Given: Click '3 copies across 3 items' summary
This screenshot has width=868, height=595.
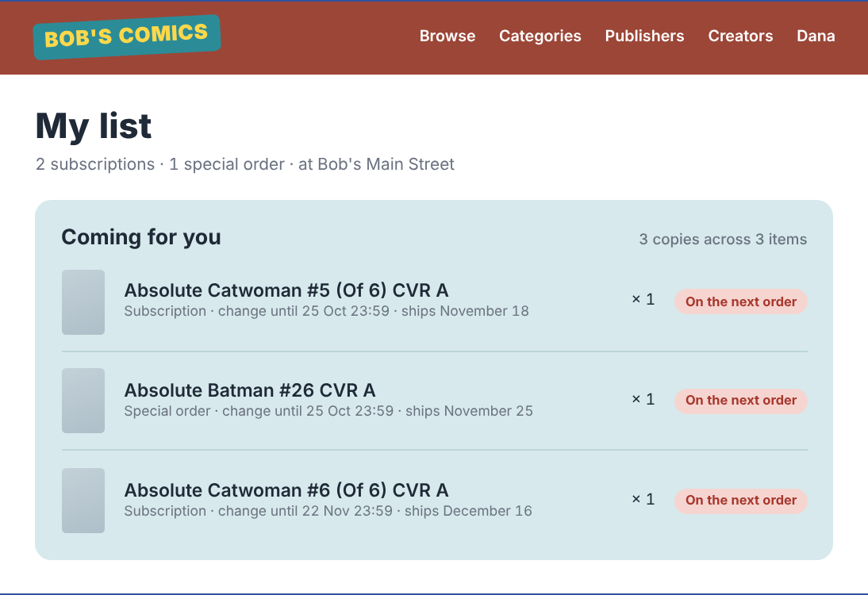Looking at the screenshot, I should pos(723,239).
